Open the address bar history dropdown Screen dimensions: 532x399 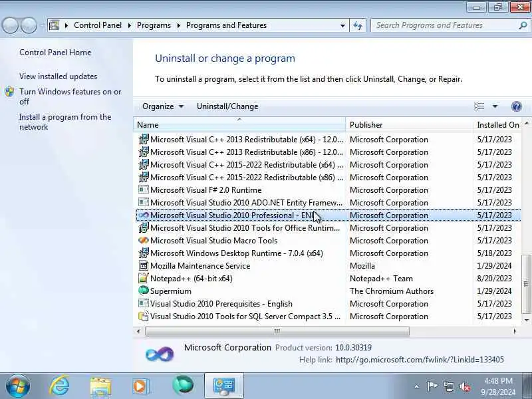342,25
